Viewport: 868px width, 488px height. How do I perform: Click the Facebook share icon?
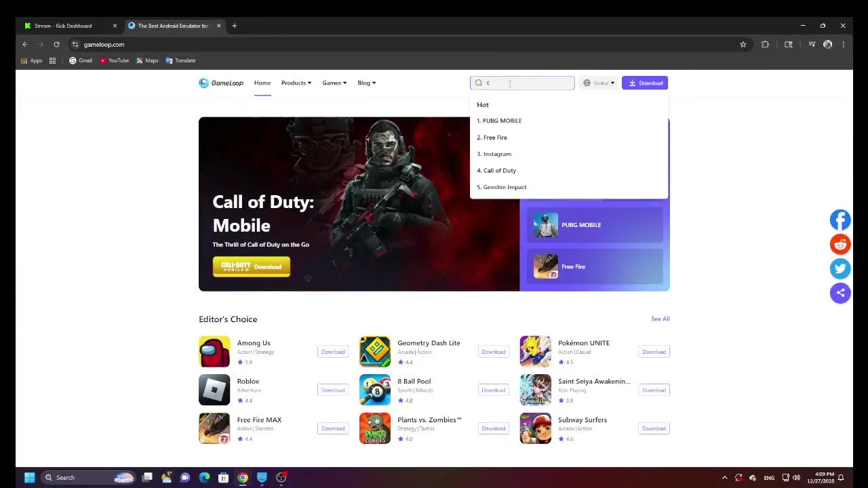coord(840,220)
